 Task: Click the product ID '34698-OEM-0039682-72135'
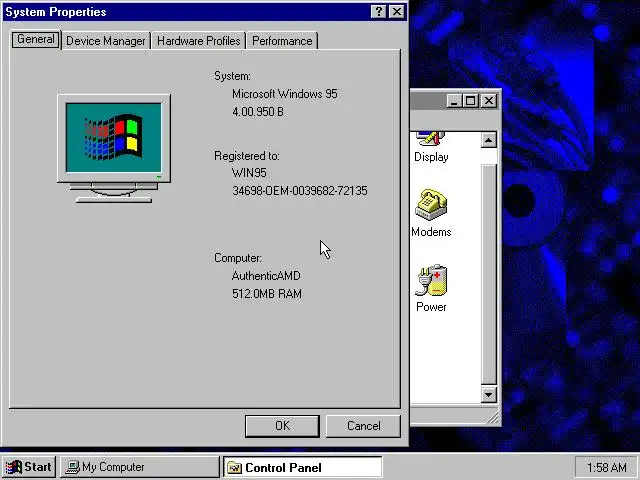(x=300, y=191)
